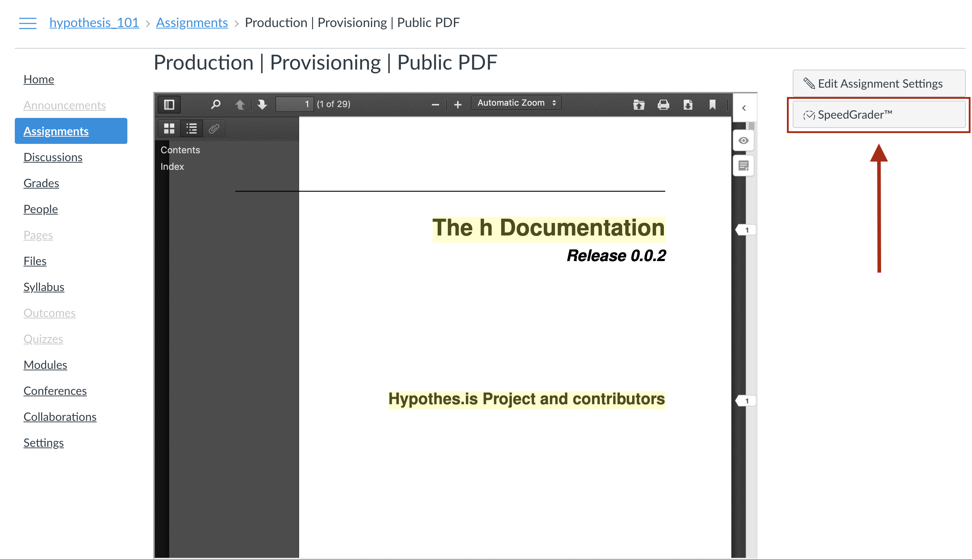972x560 pixels.
Task: Toggle highlight visibility eye icon
Action: 743,141
